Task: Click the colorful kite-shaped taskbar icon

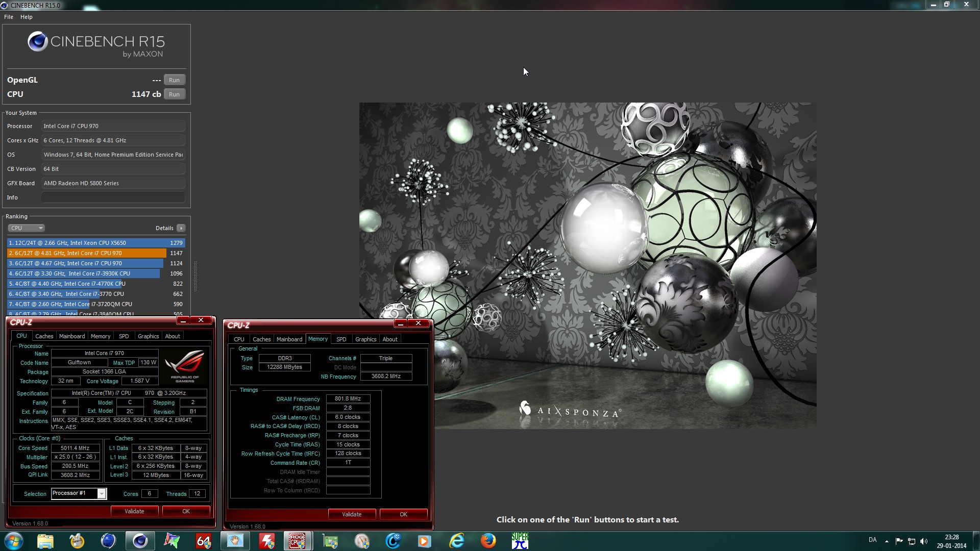Action: 171,541
